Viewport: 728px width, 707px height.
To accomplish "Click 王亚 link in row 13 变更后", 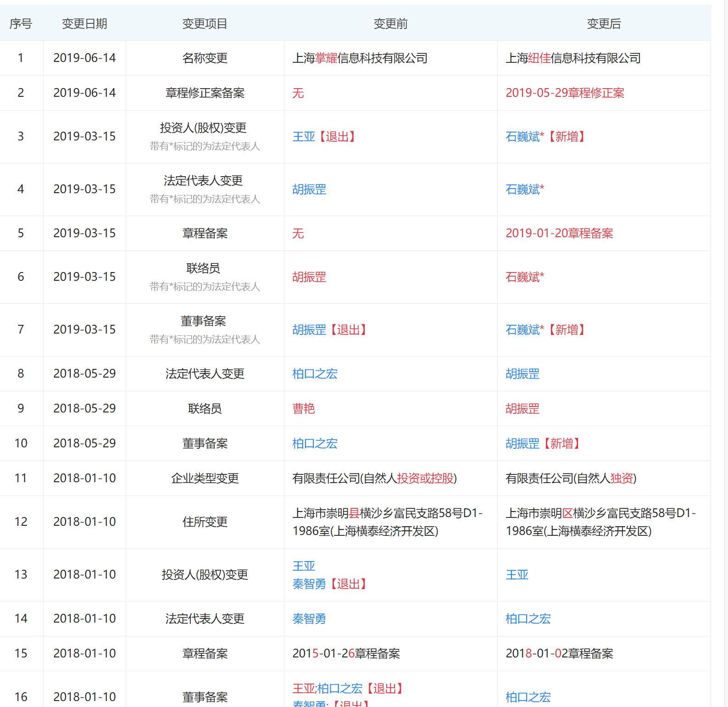I will [517, 575].
